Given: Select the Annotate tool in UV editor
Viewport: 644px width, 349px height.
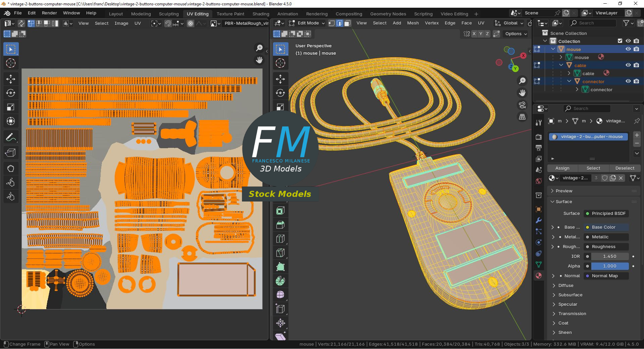Looking at the screenshot, I should (x=11, y=137).
